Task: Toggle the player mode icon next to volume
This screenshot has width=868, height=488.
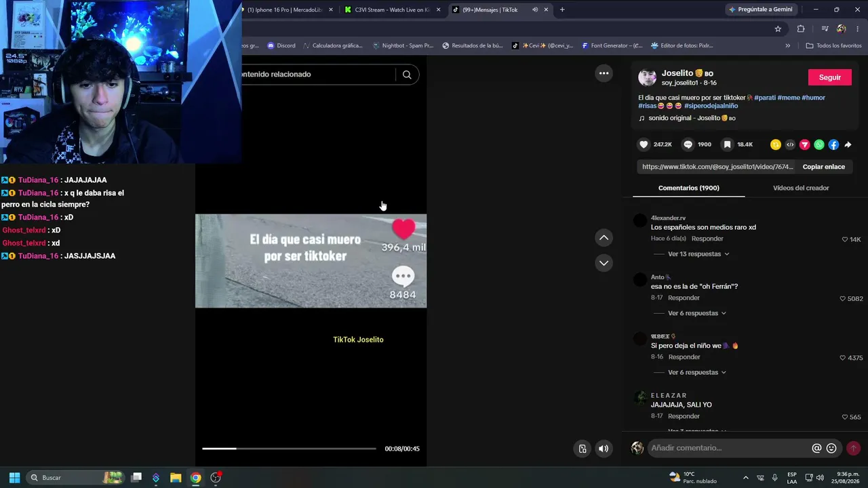Action: 583,449
